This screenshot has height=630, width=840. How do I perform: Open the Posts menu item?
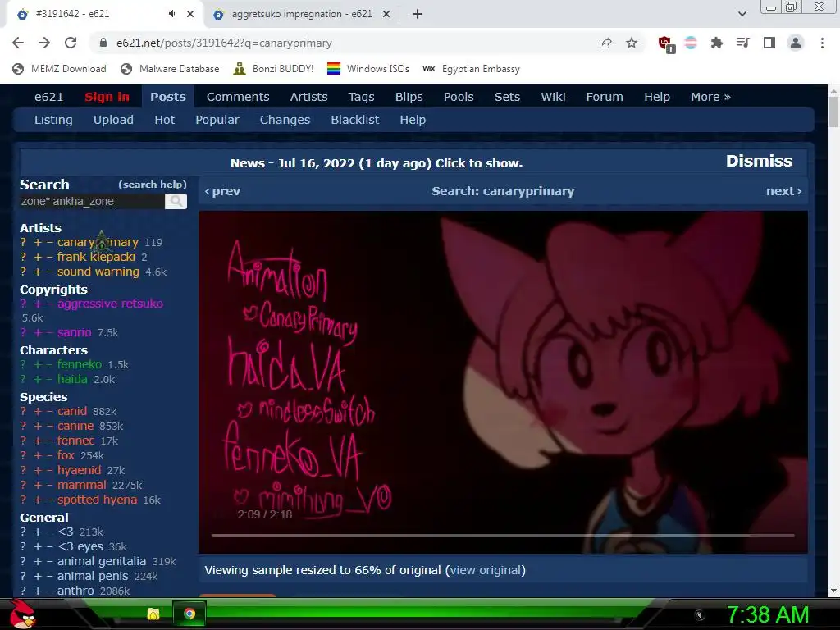[167, 97]
